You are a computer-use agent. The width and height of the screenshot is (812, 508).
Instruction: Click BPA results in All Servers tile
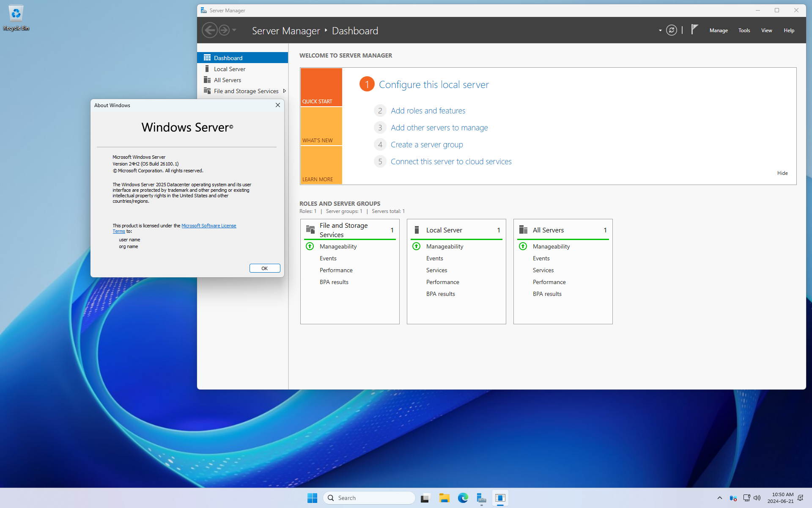point(547,294)
